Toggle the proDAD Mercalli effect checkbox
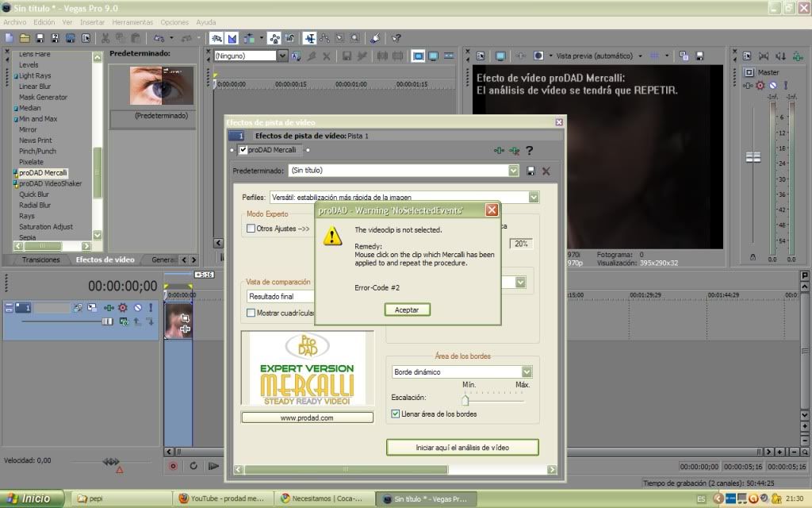This screenshot has width=812, height=508. tap(243, 150)
